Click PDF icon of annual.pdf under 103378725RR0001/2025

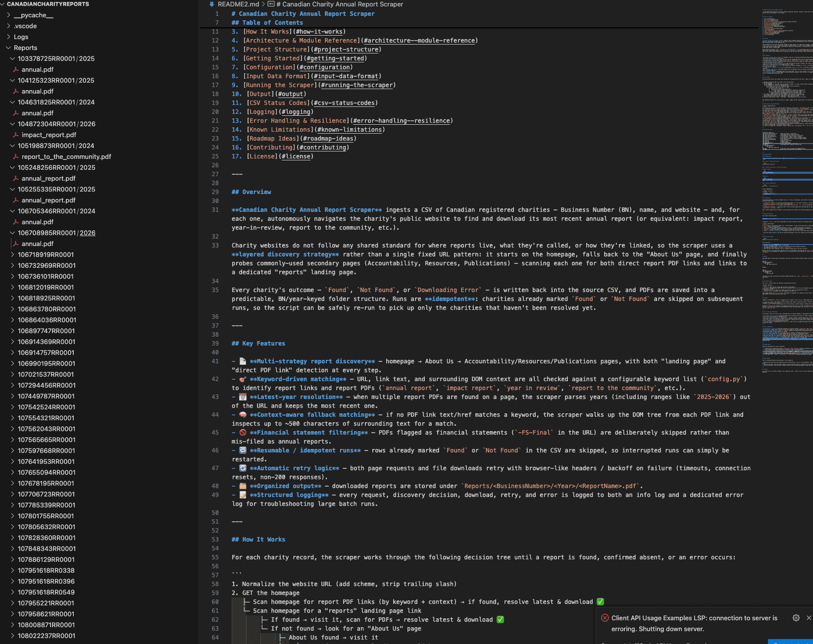point(16,70)
